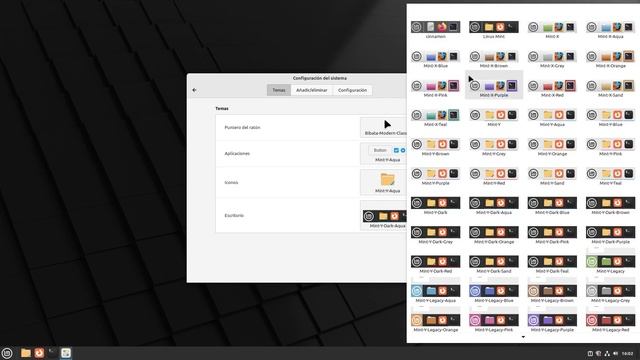The height and width of the screenshot is (360, 640).
Task: Apply the light Mint-Y-Brown theme
Action: pyautogui.click(x=436, y=147)
